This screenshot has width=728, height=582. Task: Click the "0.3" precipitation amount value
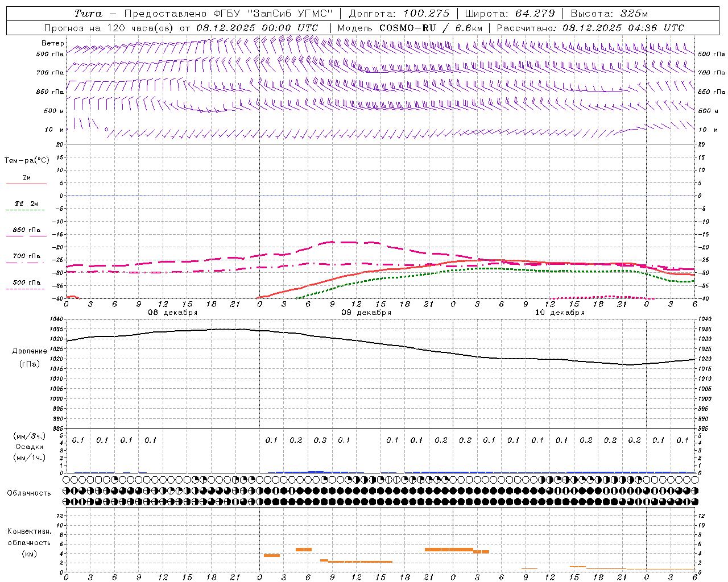(320, 440)
